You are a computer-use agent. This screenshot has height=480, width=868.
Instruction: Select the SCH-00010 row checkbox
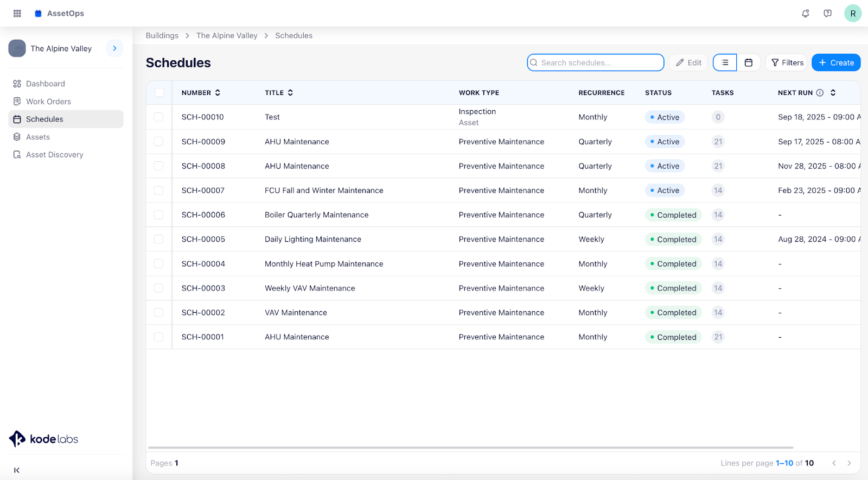[158, 117]
